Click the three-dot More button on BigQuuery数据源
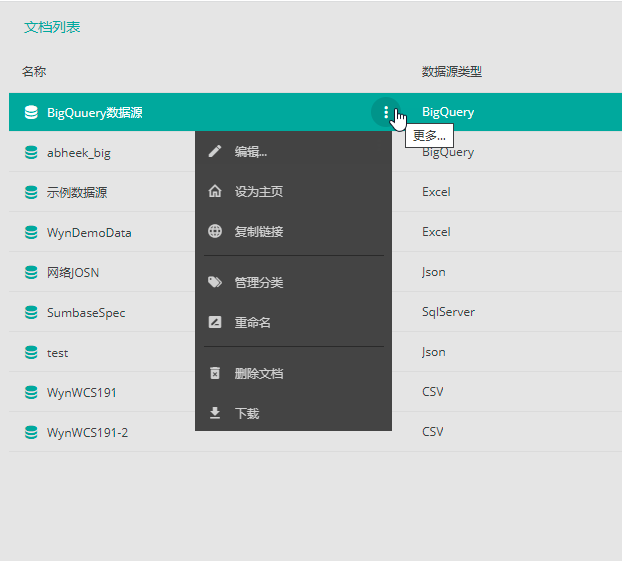 tap(386, 112)
